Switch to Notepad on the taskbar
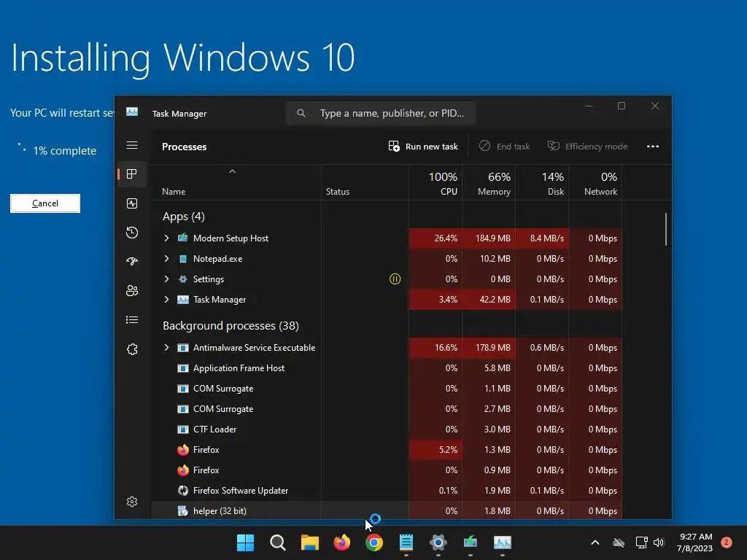The width and height of the screenshot is (747, 560). 406,542
